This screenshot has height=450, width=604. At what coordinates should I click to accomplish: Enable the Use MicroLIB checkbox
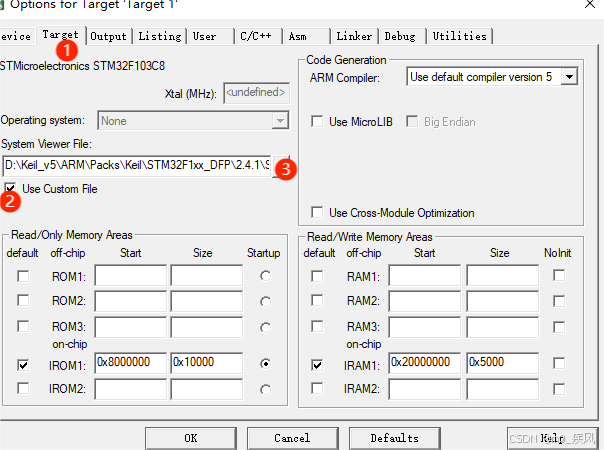[317, 122]
